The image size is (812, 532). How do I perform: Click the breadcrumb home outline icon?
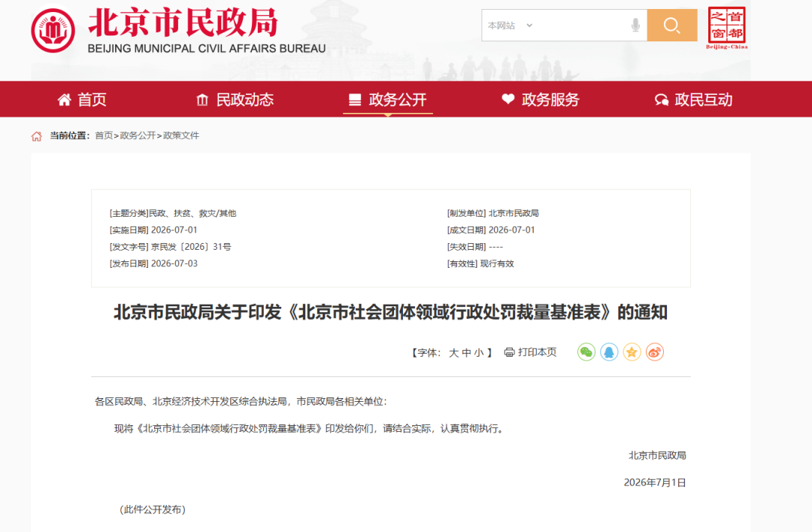[x=37, y=136]
